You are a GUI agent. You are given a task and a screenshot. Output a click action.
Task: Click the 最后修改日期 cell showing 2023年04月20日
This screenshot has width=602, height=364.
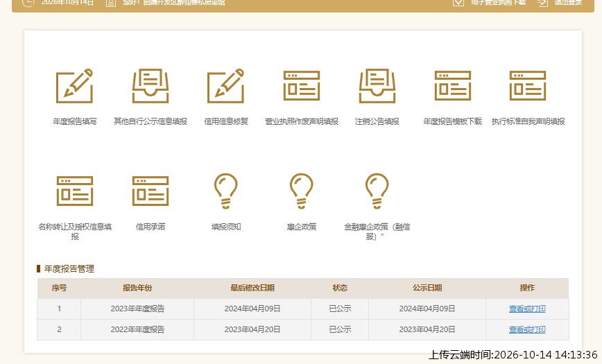click(252, 329)
